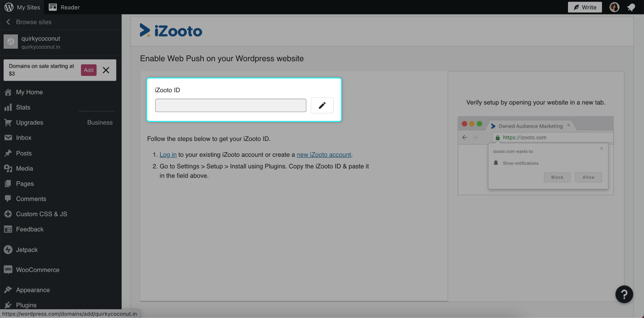Image resolution: width=644 pixels, height=318 pixels.
Task: Click the Show notifications bell icon
Action: [x=496, y=163]
